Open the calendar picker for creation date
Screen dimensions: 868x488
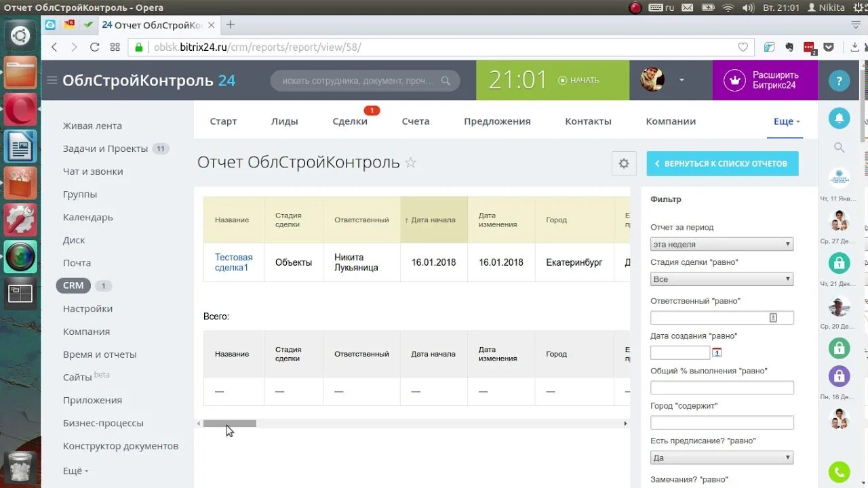pos(717,352)
